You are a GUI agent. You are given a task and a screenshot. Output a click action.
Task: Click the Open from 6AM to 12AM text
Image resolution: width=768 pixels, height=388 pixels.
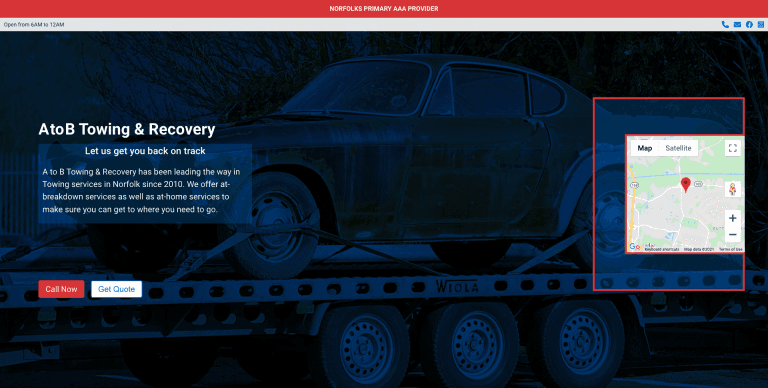[34, 24]
